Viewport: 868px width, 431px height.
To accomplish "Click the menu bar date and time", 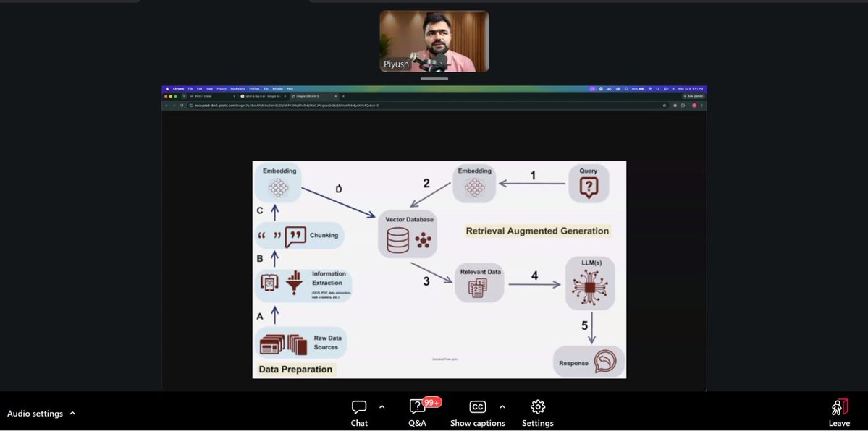I will coord(691,88).
